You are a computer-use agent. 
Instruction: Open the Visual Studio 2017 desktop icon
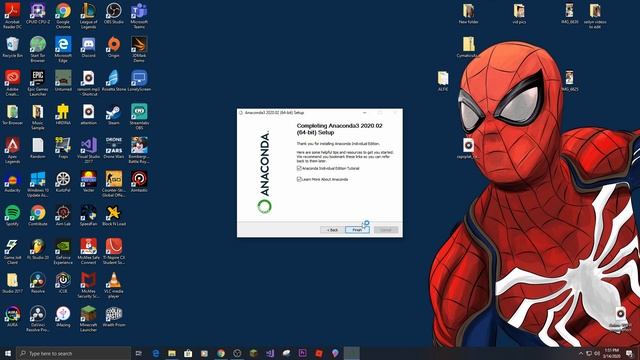click(88, 150)
